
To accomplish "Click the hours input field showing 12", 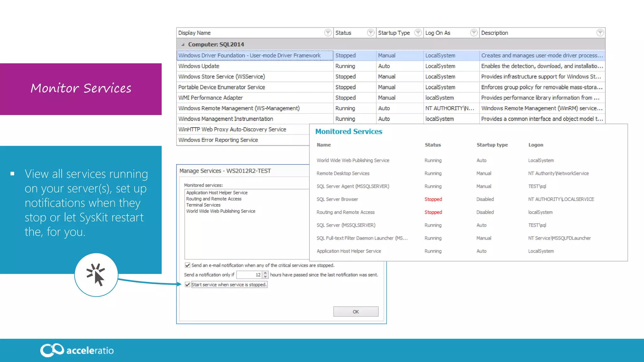I will [249, 275].
